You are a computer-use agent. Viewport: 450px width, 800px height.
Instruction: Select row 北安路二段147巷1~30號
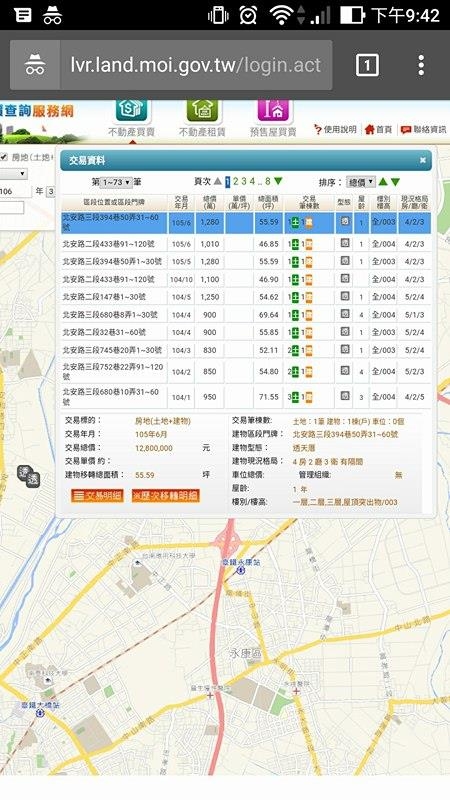pyautogui.click(x=246, y=296)
